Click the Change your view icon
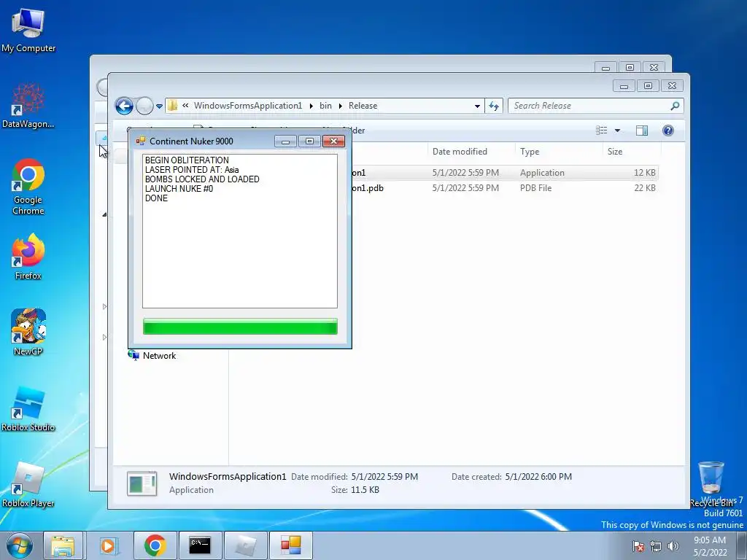 coord(602,131)
